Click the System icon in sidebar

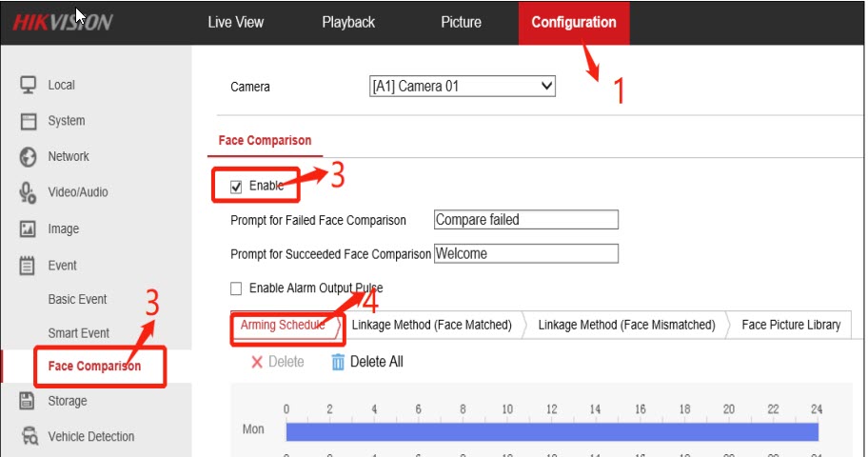[x=29, y=121]
